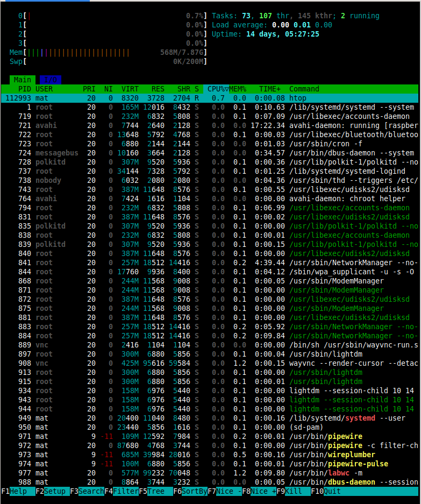Sort by the PID column header

click(24, 89)
